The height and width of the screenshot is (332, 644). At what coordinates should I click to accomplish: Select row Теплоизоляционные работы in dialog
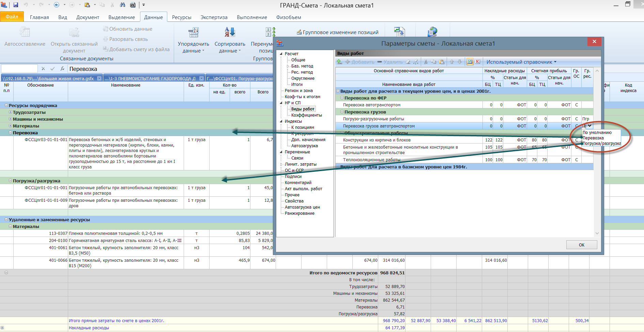click(464, 160)
